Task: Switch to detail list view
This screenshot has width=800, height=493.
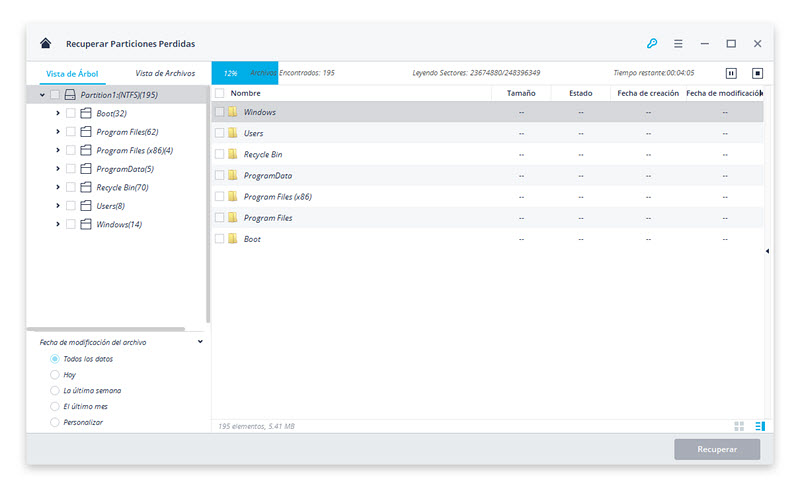Action: point(760,426)
